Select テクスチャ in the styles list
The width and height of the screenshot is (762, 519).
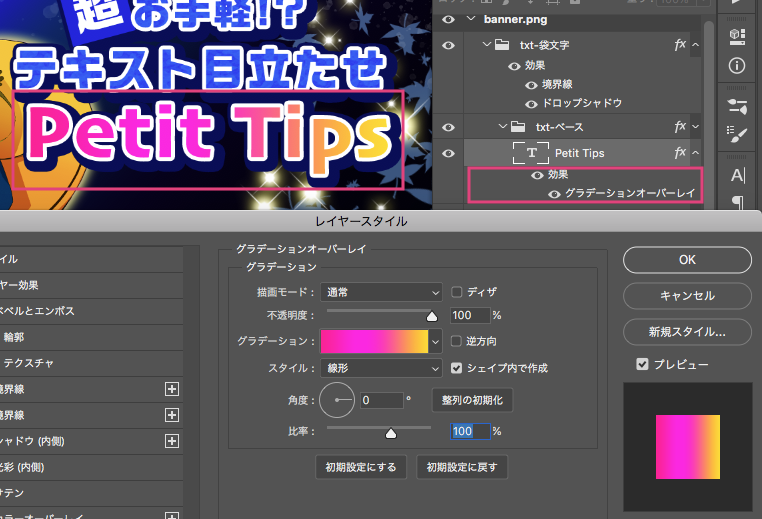pyautogui.click(x=91, y=363)
